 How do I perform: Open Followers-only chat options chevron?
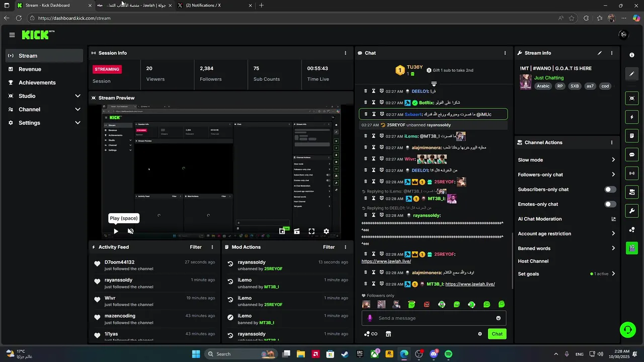[613, 174]
